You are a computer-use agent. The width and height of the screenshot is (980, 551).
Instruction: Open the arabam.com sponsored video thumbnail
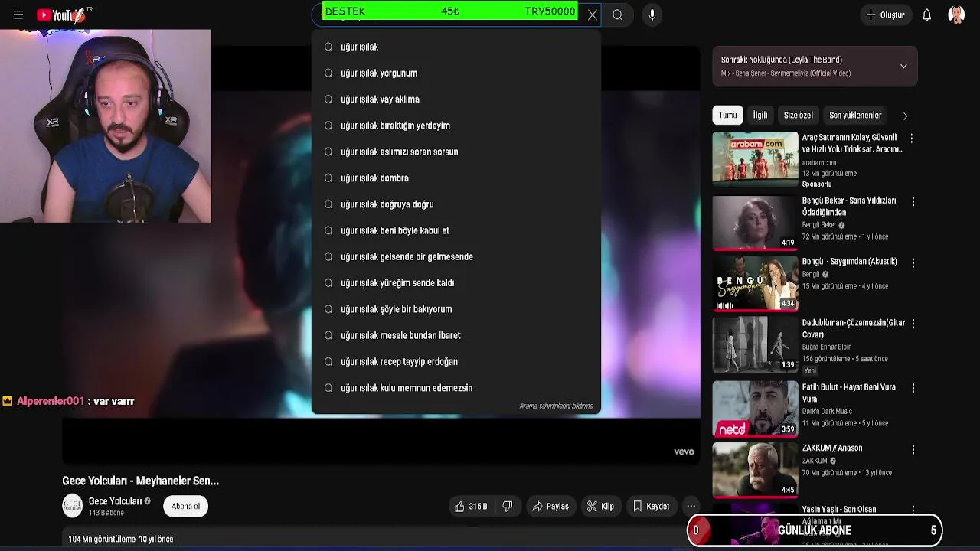[755, 158]
